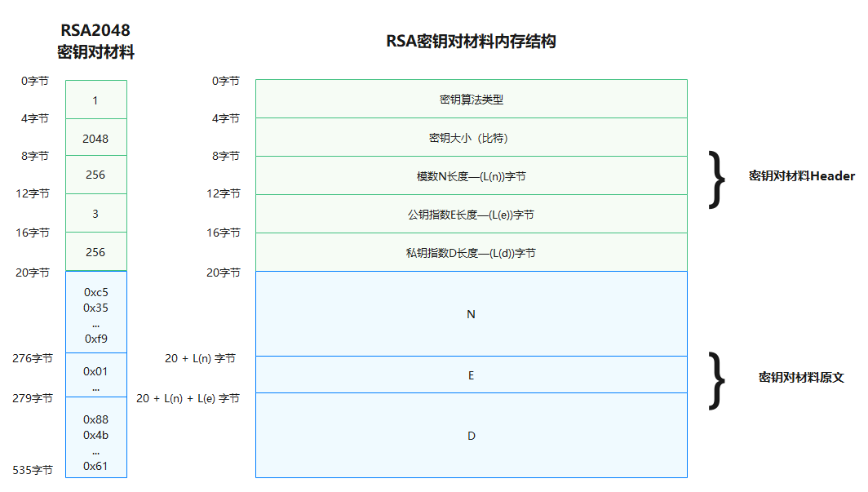The width and height of the screenshot is (868, 492).
Task: Select the block starting with 0x88
Action: 95,439
